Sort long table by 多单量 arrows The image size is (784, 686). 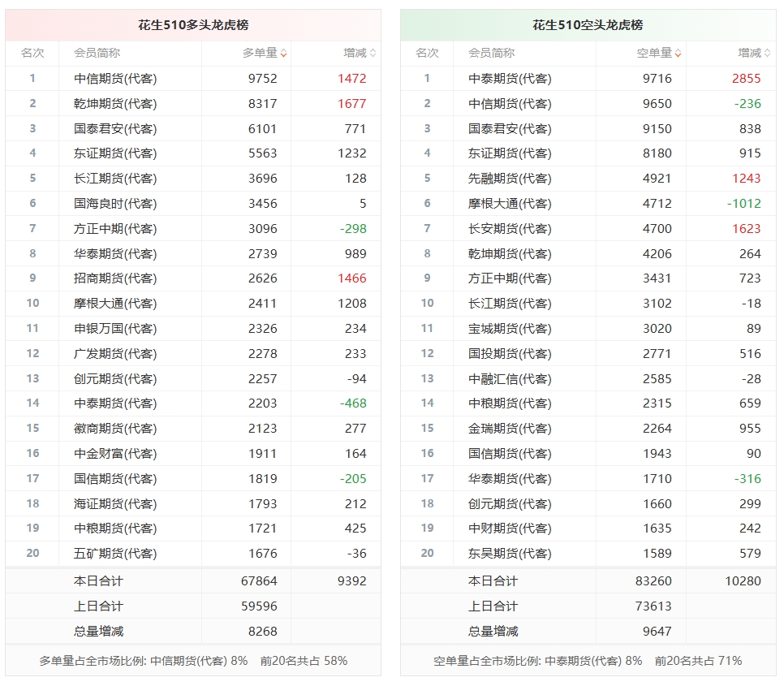283,53
